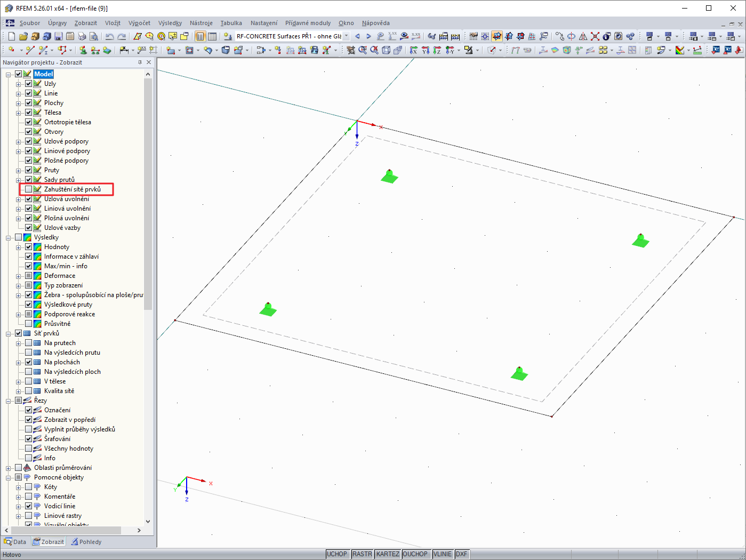The height and width of the screenshot is (560, 746).
Task: Open the Výpočet menu
Action: [139, 23]
